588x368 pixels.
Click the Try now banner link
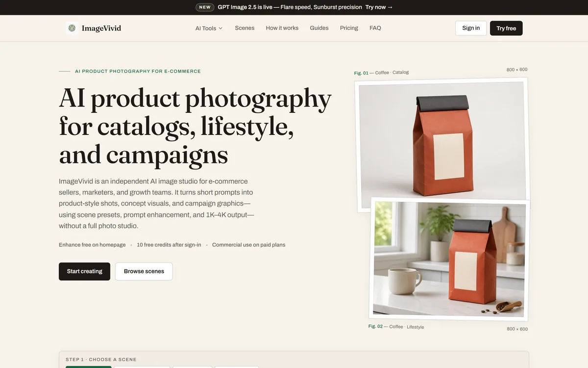point(379,7)
